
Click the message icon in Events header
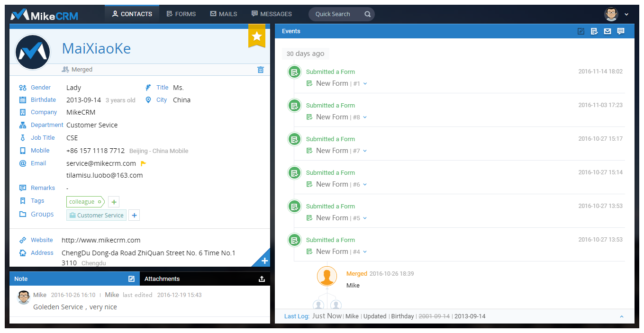click(x=621, y=31)
